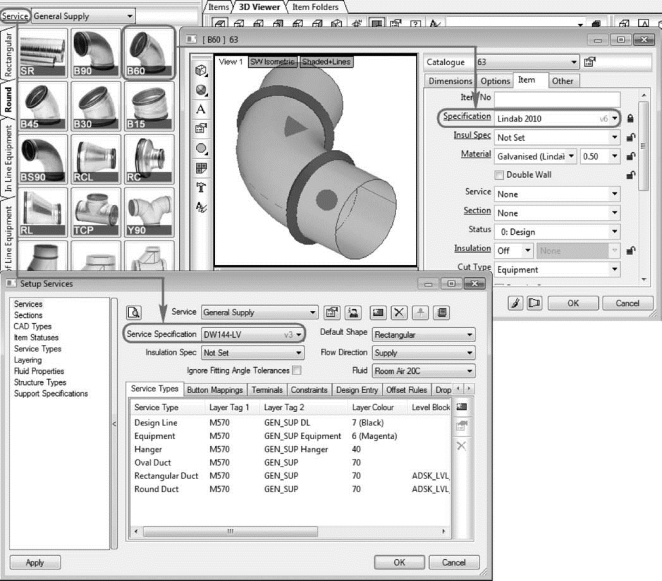Open the Other tab

562,81
